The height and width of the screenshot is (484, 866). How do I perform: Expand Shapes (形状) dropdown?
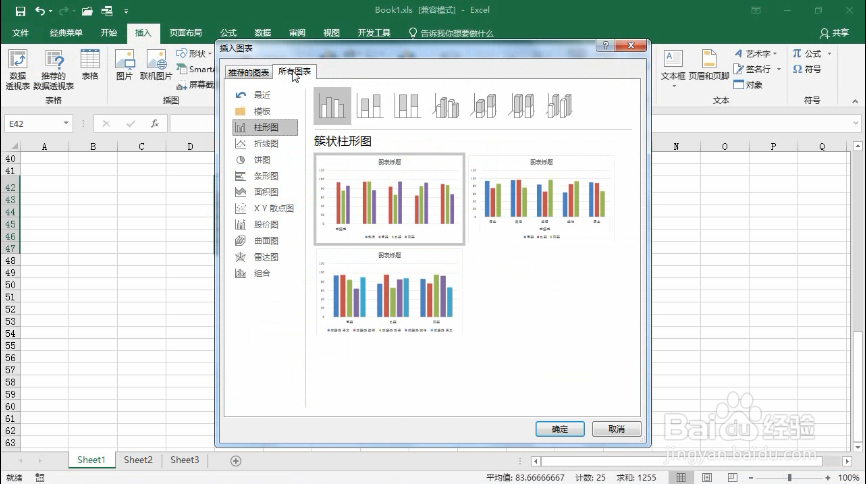click(x=210, y=54)
